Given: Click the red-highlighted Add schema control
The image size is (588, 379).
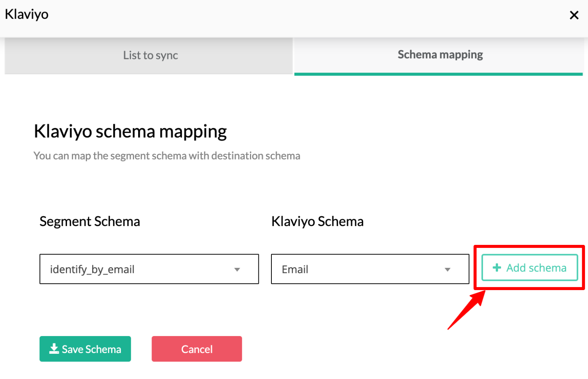Looking at the screenshot, I should (529, 267).
